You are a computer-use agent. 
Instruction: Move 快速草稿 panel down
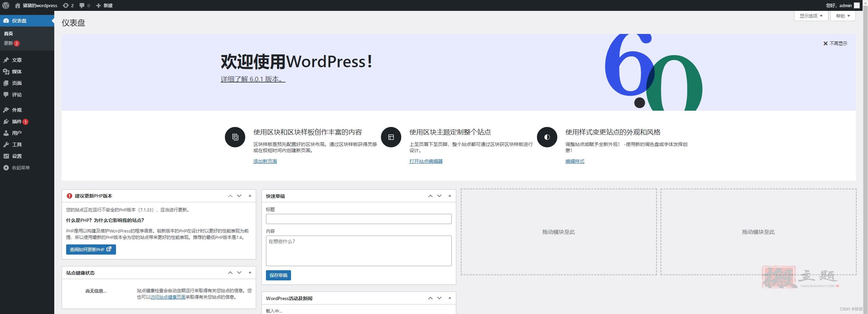pyautogui.click(x=439, y=196)
